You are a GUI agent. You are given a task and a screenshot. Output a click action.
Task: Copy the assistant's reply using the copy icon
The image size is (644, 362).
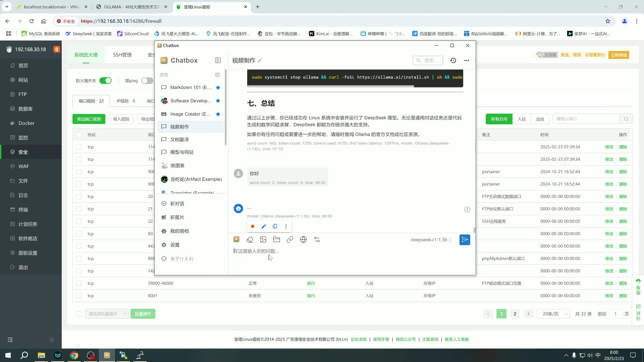[275, 226]
